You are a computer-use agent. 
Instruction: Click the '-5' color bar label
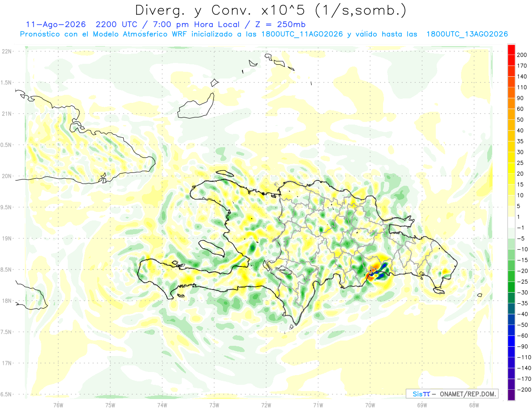click(520, 239)
